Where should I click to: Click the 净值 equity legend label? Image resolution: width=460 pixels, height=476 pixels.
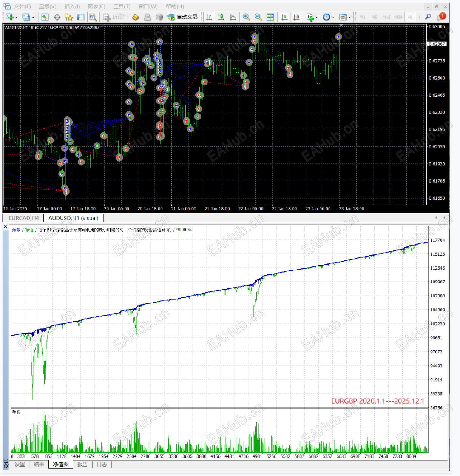29,230
